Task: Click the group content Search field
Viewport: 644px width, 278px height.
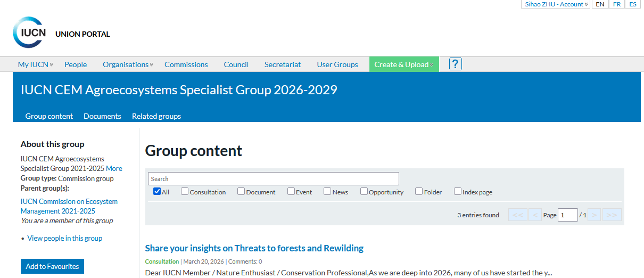Action: click(x=274, y=179)
